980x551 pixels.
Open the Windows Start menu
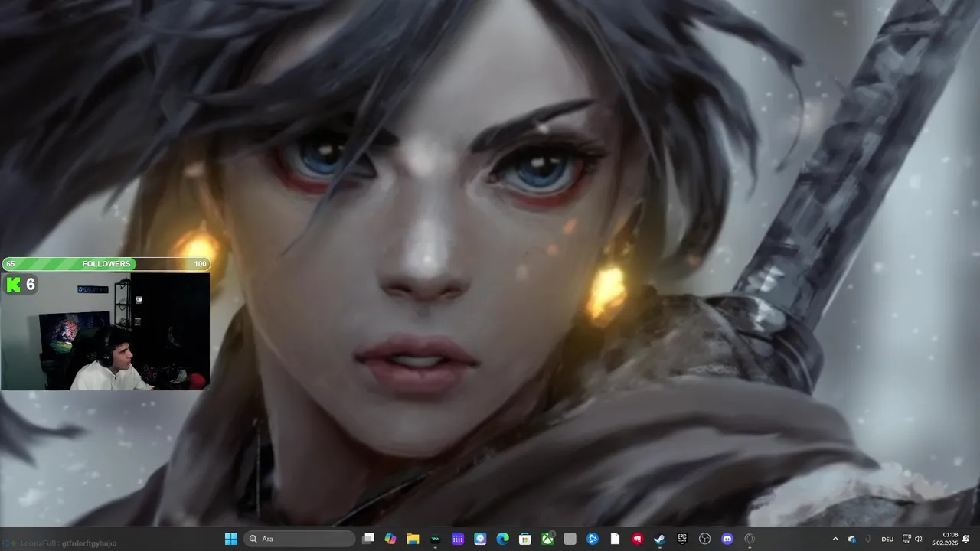230,539
